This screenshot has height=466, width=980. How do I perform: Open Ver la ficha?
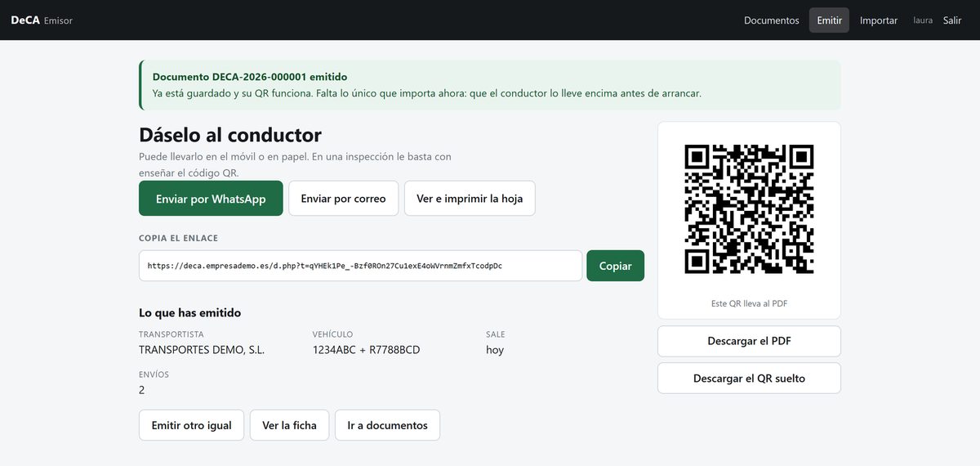[289, 425]
